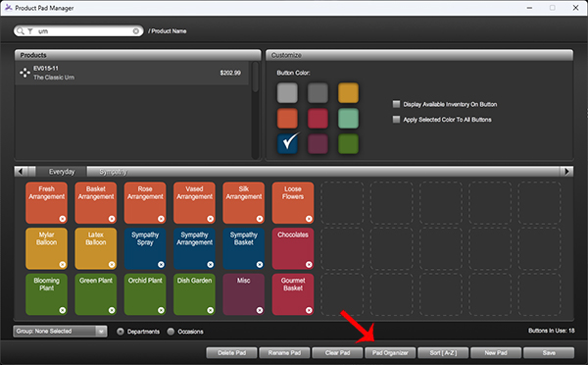This screenshot has height=365, width=588.
Task: Pick the orange button color
Action: [287, 119]
